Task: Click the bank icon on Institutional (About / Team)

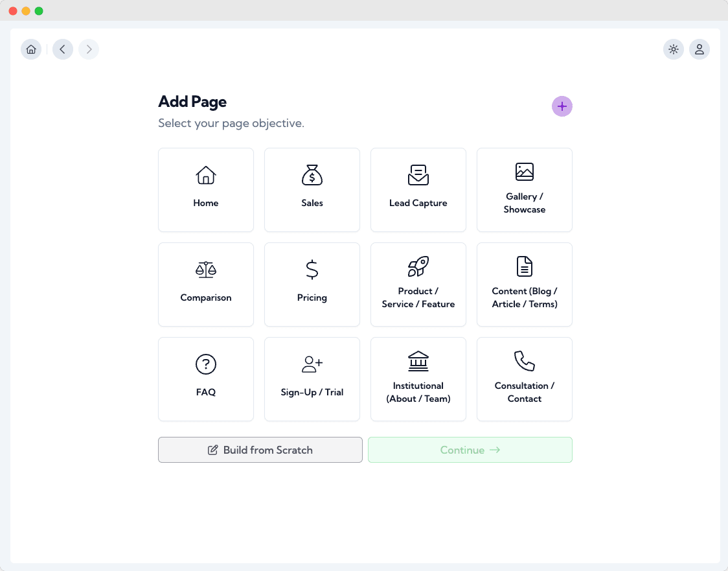Action: (418, 362)
